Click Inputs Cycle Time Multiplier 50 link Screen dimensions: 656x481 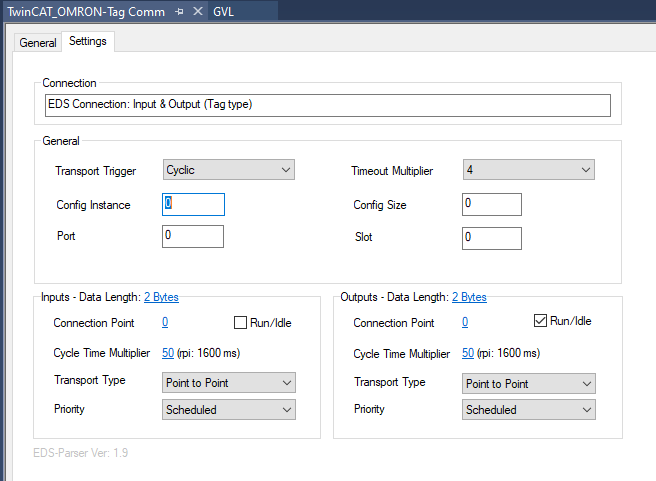pyautogui.click(x=168, y=353)
